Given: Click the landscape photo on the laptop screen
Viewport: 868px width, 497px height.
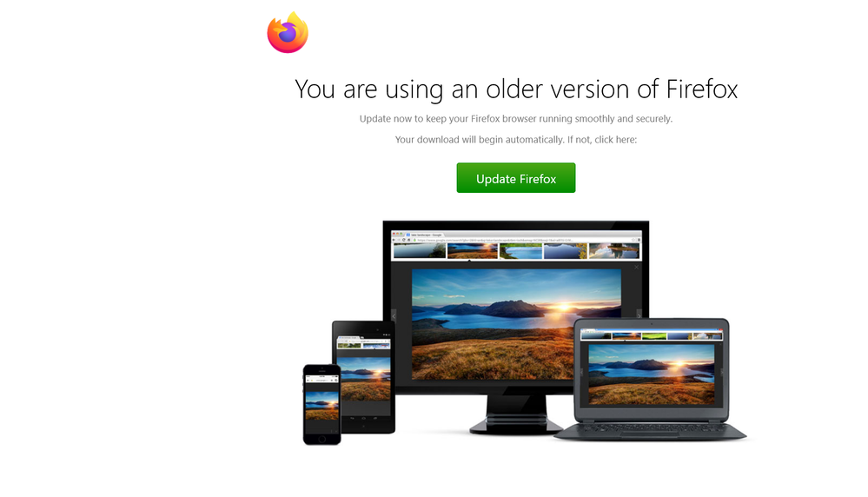Looking at the screenshot, I should pyautogui.click(x=652, y=374).
